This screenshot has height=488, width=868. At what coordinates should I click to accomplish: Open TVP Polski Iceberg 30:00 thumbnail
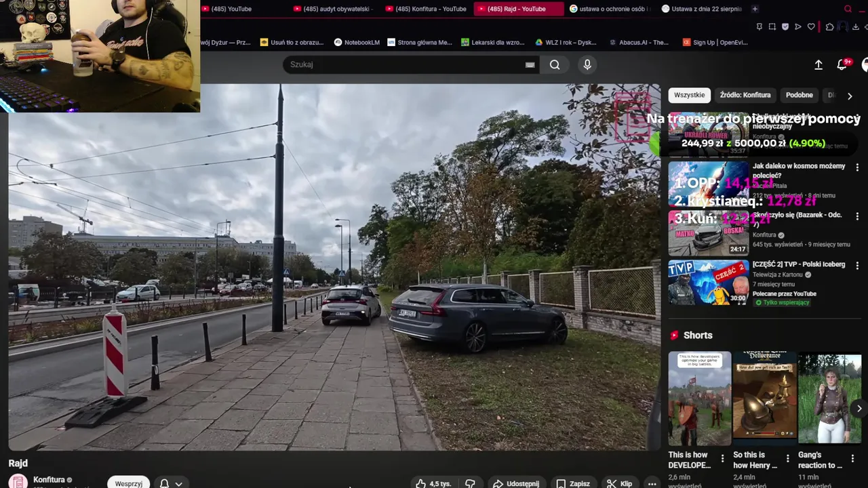(709, 282)
